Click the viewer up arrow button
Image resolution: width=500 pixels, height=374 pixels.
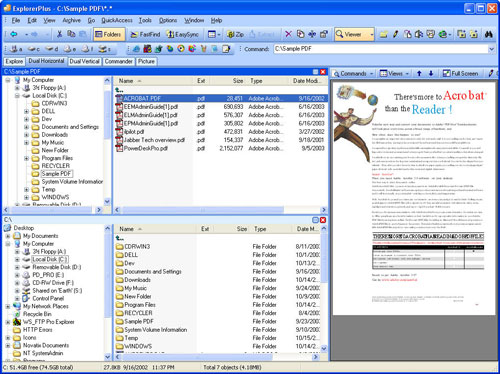[x=419, y=73]
